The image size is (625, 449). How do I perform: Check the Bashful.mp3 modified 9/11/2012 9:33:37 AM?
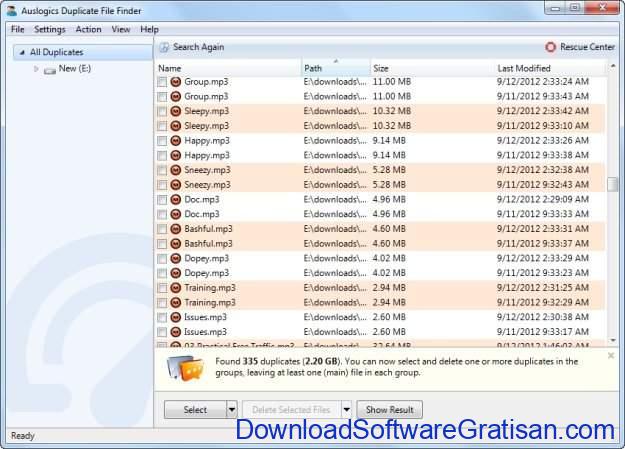tap(162, 244)
